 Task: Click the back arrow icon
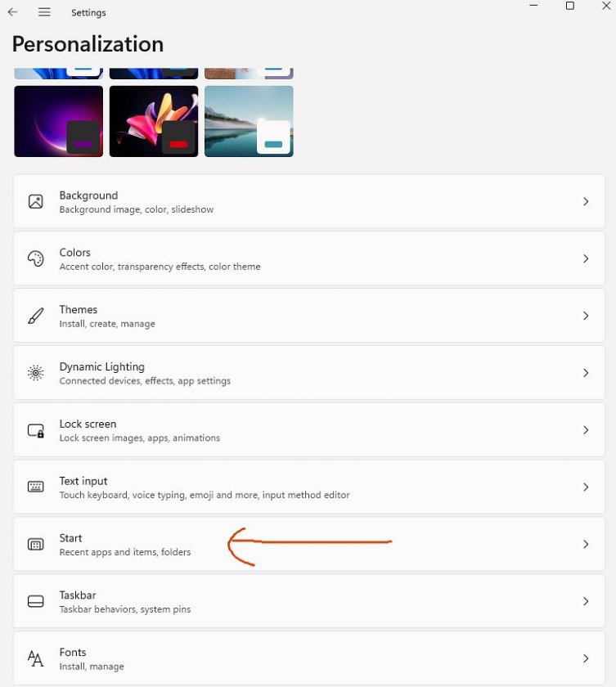pyautogui.click(x=13, y=12)
